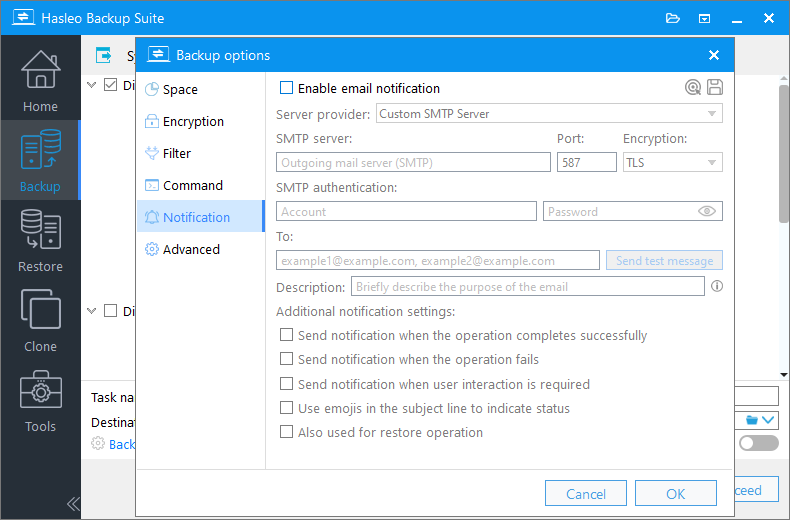Click the email address book icon
The width and height of the screenshot is (790, 520).
pyautogui.click(x=693, y=87)
